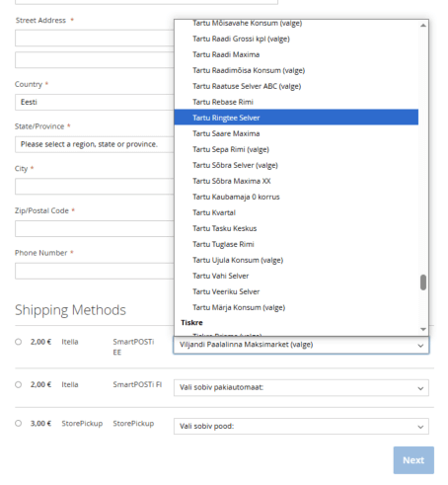This screenshot has width=448, height=485.
Task: Choose Tartu Raadi Grossi kpl (valge) option
Action: [296, 39]
